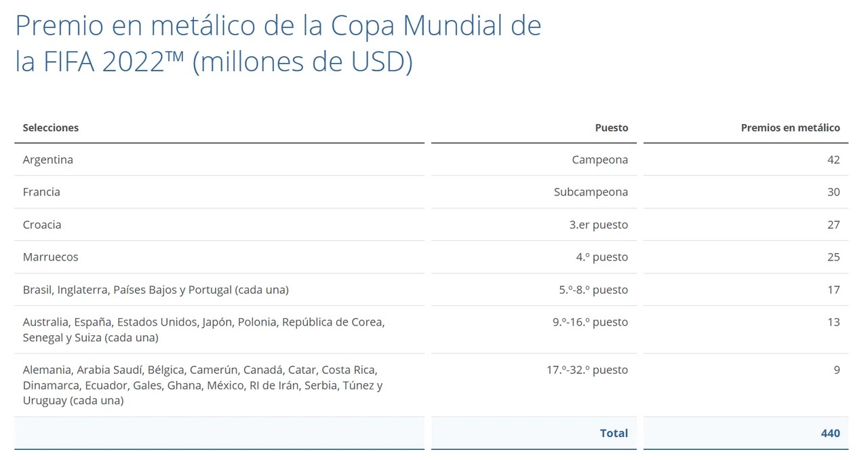Click the prize value 42 for Argentina
The height and width of the screenshot is (460, 868).
coord(833,160)
